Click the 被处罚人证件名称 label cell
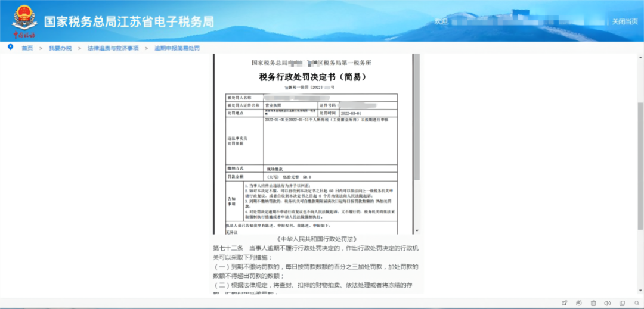 coord(245,105)
